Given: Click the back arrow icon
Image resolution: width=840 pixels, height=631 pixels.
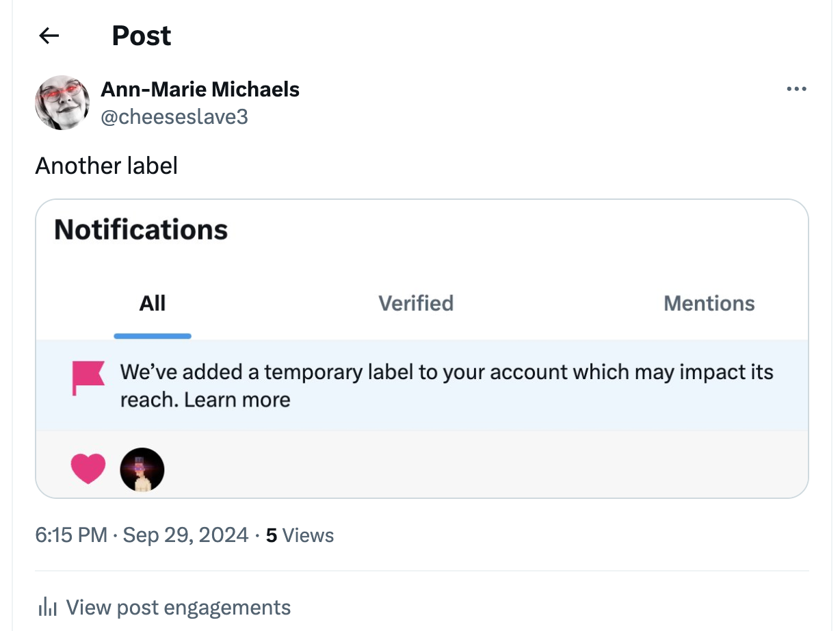Looking at the screenshot, I should pos(49,36).
